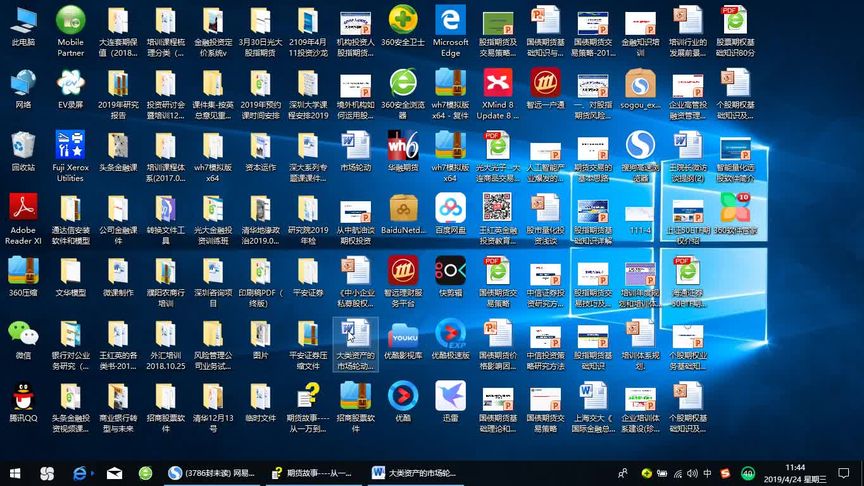Image resolution: width=864 pixels, height=486 pixels.
Task: Select the 回收站 recycle bin
Action: (22, 146)
